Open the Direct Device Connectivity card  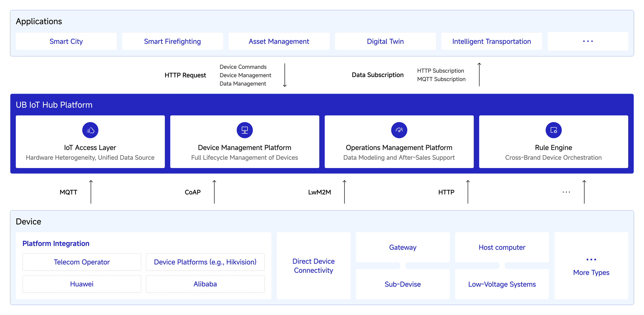(x=314, y=265)
